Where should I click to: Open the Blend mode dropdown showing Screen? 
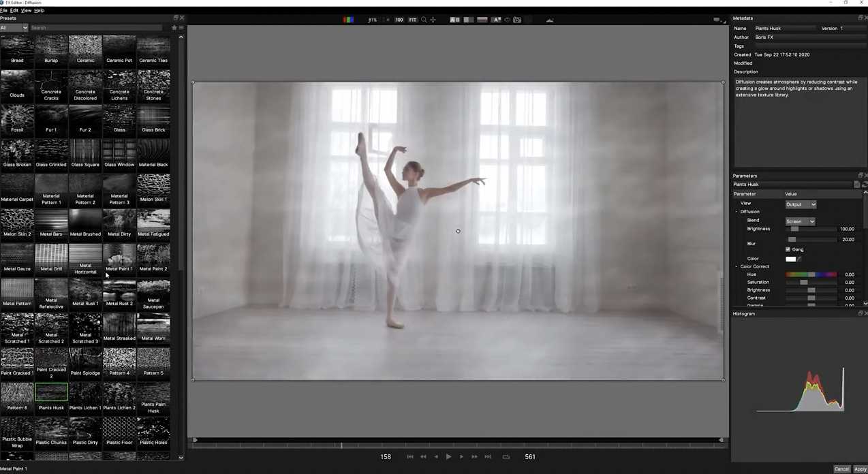[x=801, y=221]
